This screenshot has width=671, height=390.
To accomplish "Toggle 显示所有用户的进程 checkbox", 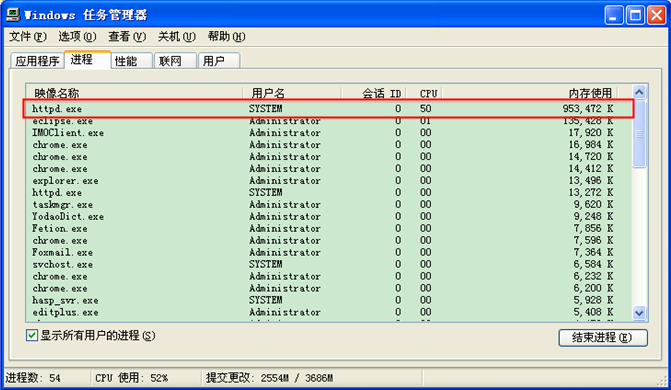I will [x=32, y=335].
